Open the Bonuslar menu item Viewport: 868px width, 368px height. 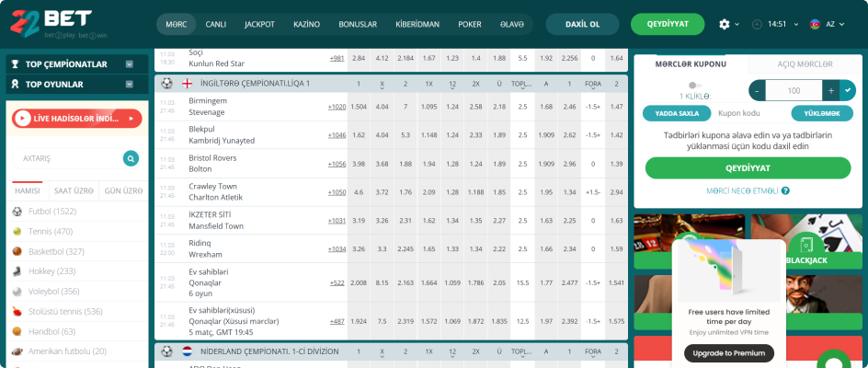coord(358,25)
